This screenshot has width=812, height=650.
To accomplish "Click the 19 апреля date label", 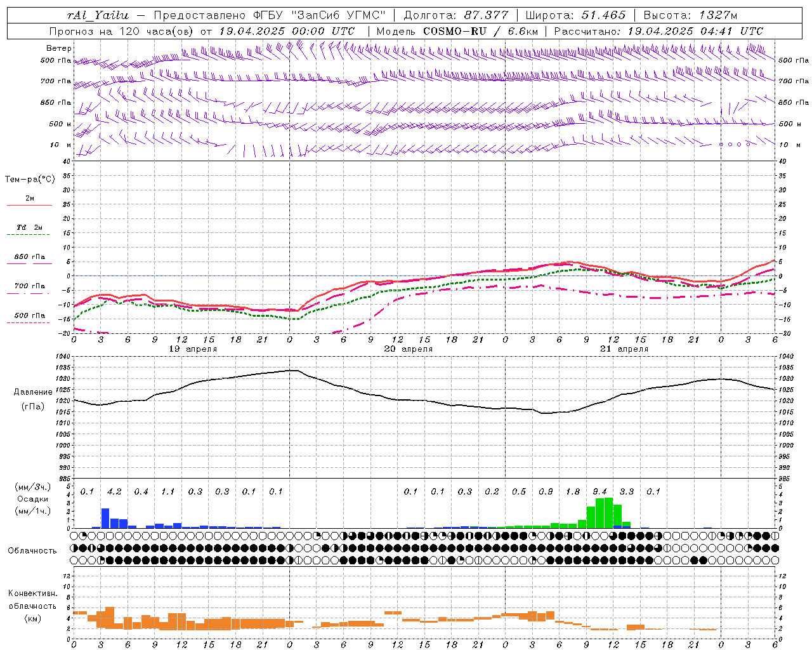I will click(x=193, y=349).
